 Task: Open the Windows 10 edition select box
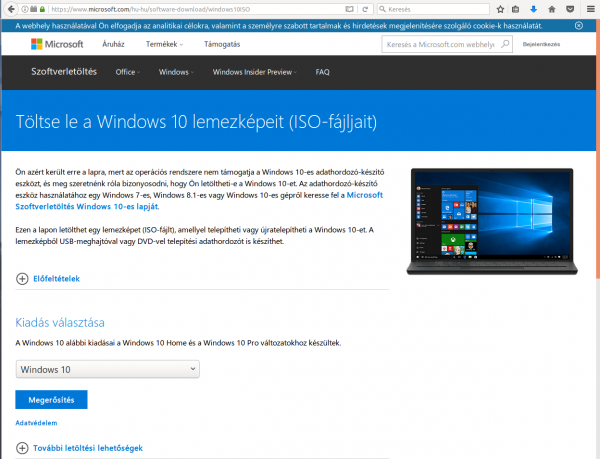click(x=108, y=369)
